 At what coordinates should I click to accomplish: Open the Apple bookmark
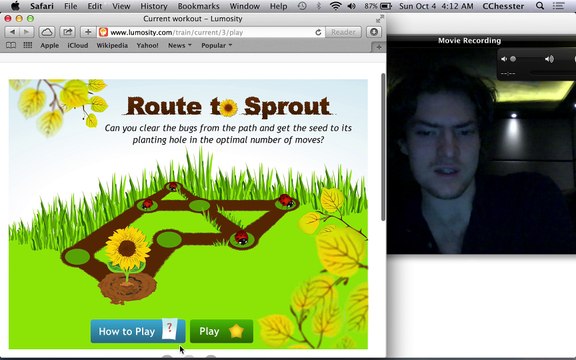(50, 46)
